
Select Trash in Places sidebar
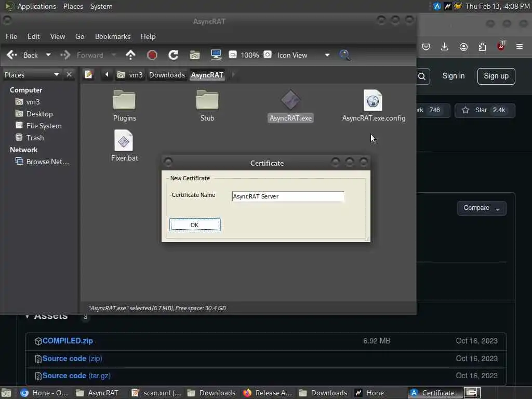click(x=30, y=138)
